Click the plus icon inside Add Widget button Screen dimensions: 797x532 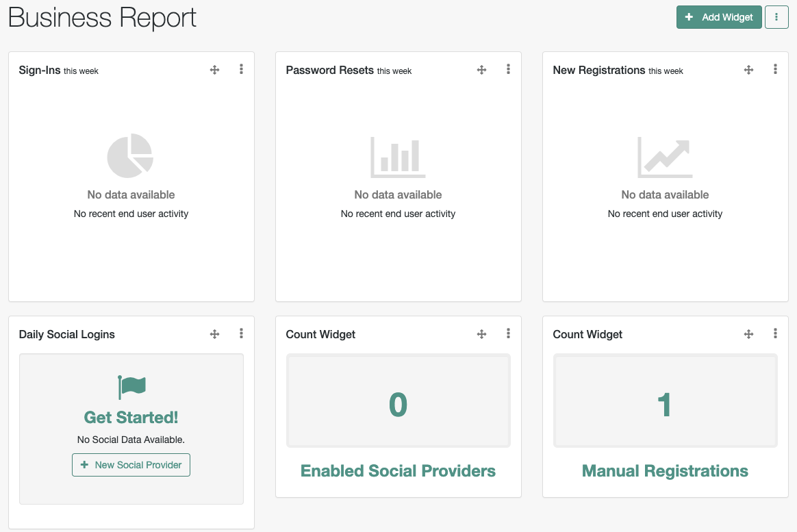(x=688, y=17)
